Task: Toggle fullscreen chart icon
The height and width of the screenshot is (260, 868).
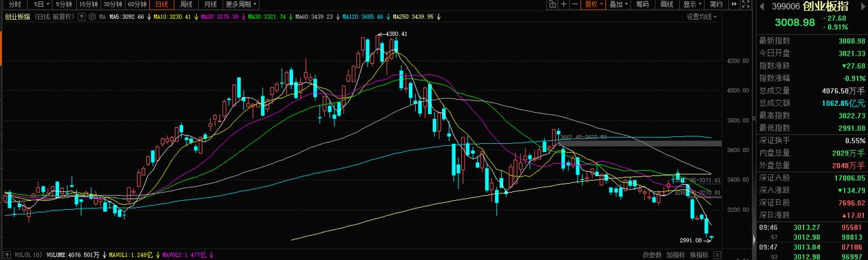Action: pyautogui.click(x=746, y=4)
